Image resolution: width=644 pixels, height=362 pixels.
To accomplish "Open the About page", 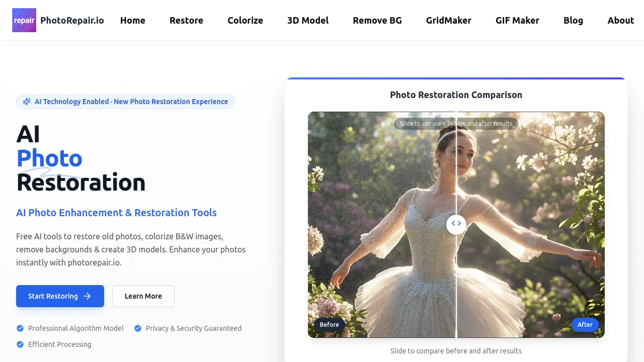I will tap(620, 20).
